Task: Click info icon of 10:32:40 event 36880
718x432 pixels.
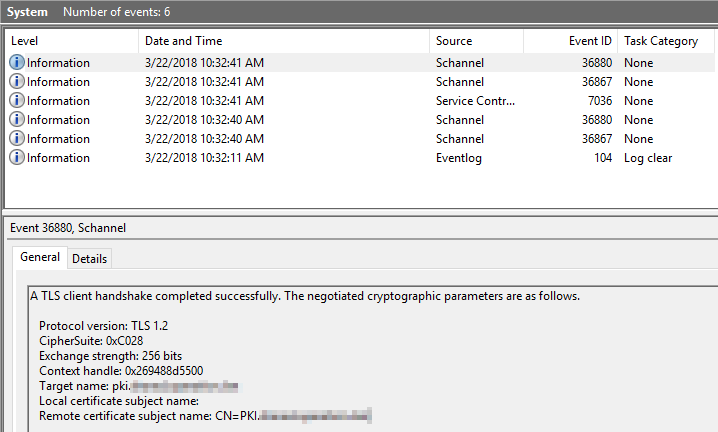Action: tap(17, 120)
